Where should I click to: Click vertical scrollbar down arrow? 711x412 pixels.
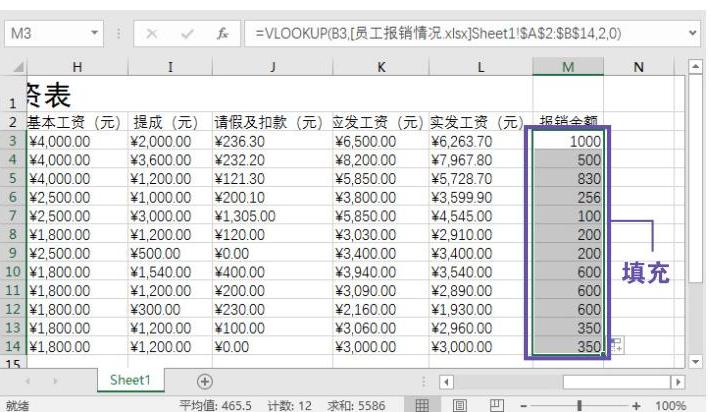tap(695, 362)
